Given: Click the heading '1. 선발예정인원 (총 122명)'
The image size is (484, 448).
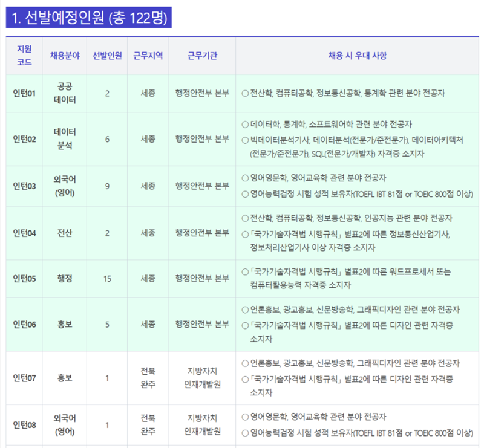Looking at the screenshot, I should point(88,18).
